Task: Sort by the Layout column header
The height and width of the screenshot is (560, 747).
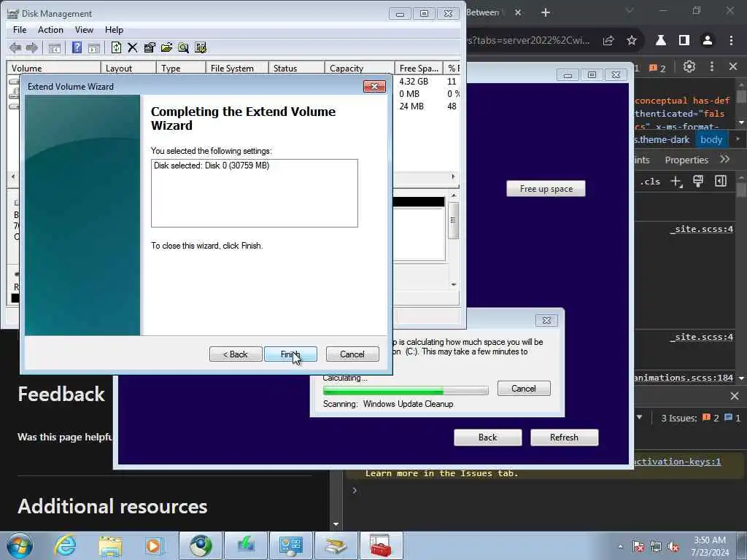Action: (x=128, y=68)
